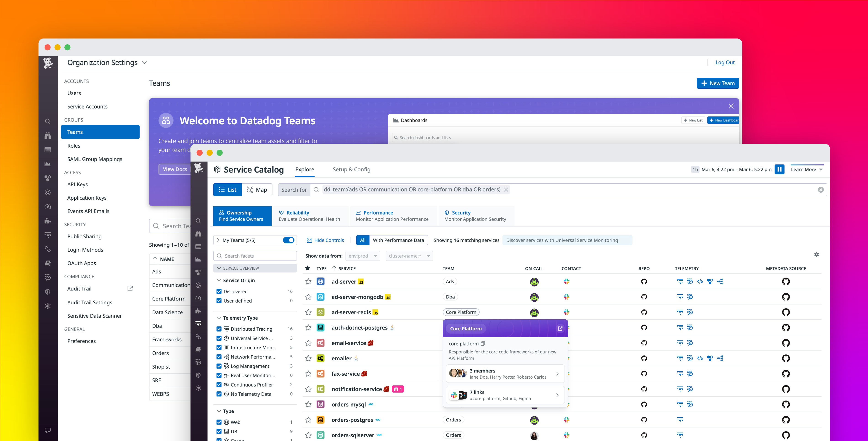Open the env:prod dropdown

[x=363, y=255]
